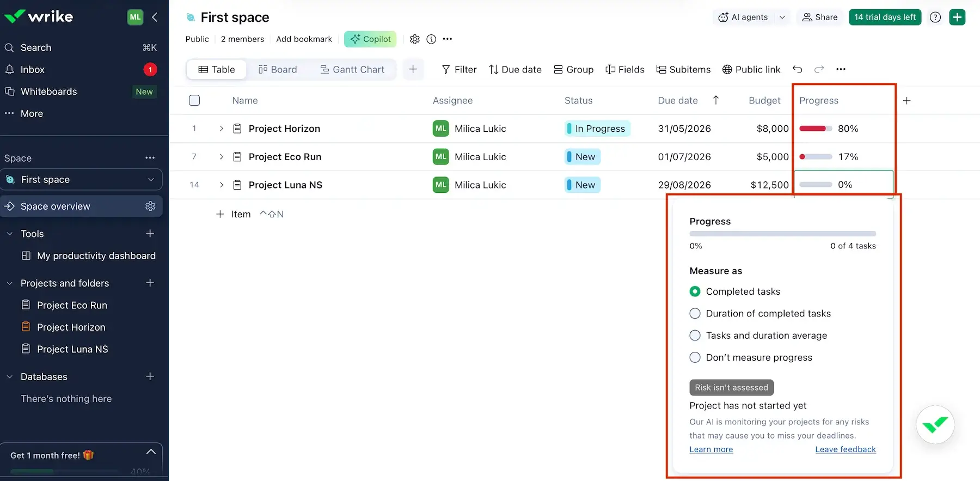Open the First space selector dropdown
980x481 pixels.
(x=82, y=180)
